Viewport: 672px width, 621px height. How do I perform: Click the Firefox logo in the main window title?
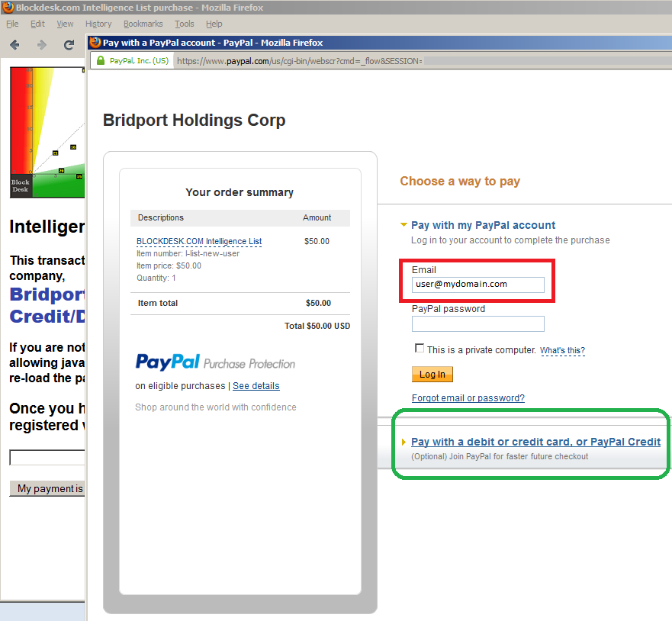[x=8, y=8]
